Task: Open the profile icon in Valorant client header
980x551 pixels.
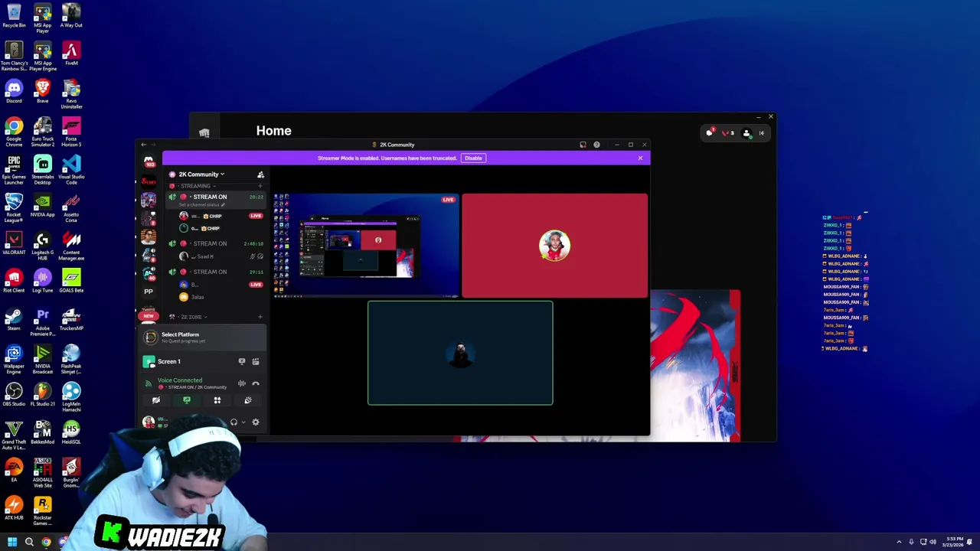Action: (x=746, y=133)
